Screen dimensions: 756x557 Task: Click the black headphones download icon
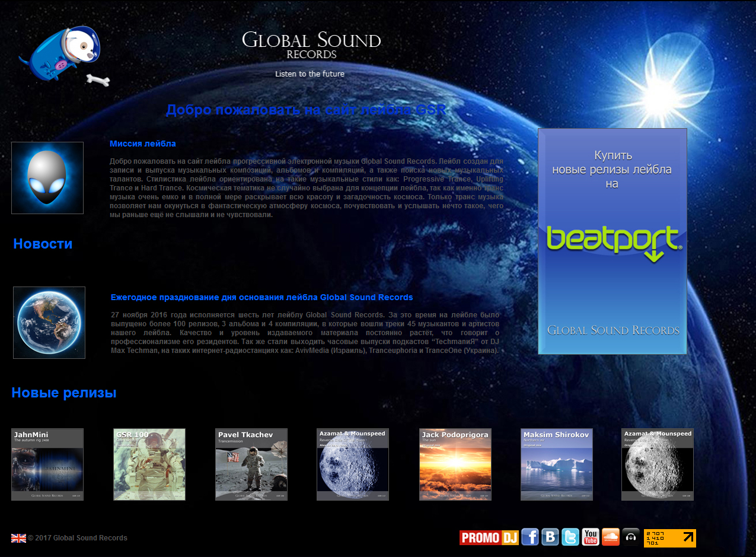click(x=631, y=537)
